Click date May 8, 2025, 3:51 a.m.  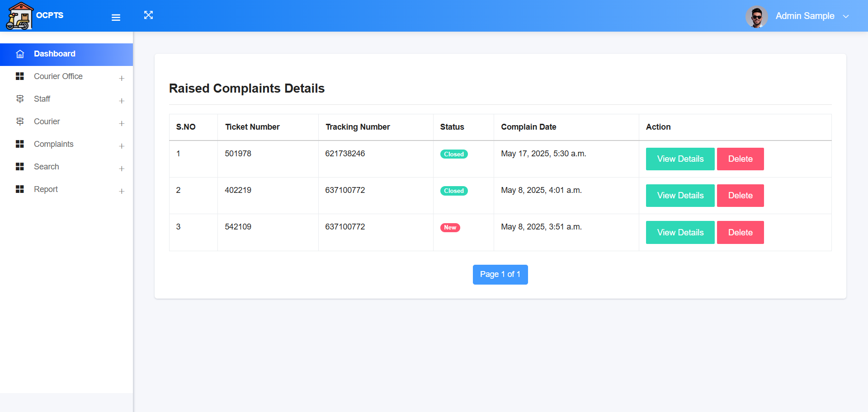click(x=541, y=227)
